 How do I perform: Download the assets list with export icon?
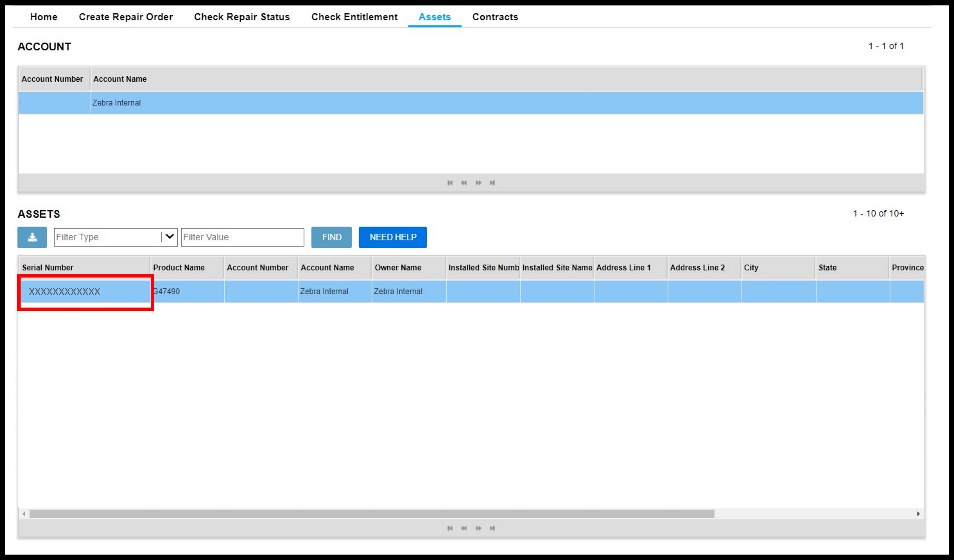[32, 237]
